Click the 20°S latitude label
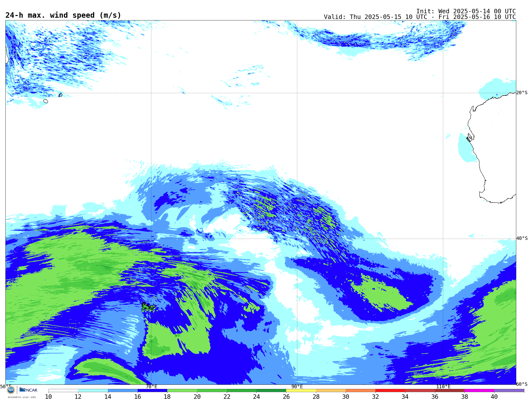This screenshot has width=532, height=400. 522,93
